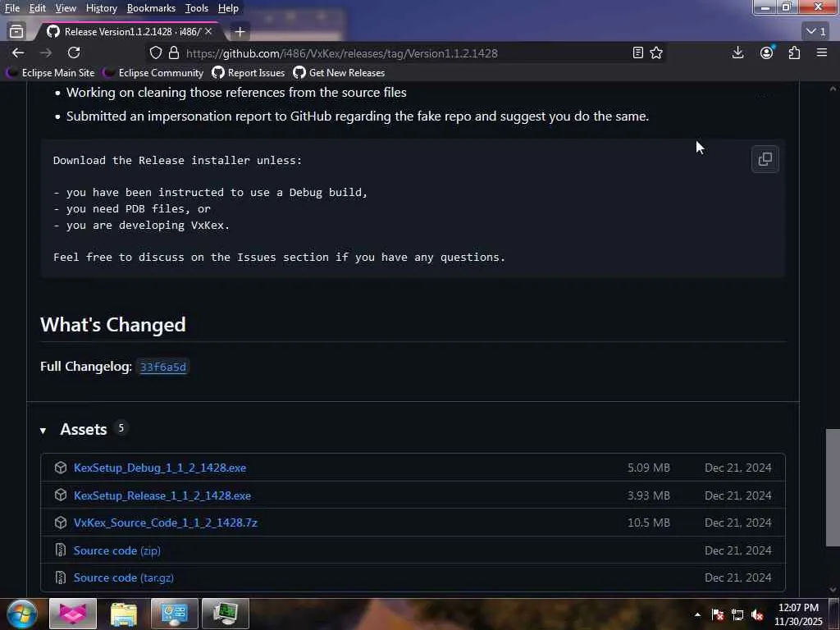Click package icon beside KexSetup_Release file

pyautogui.click(x=61, y=495)
